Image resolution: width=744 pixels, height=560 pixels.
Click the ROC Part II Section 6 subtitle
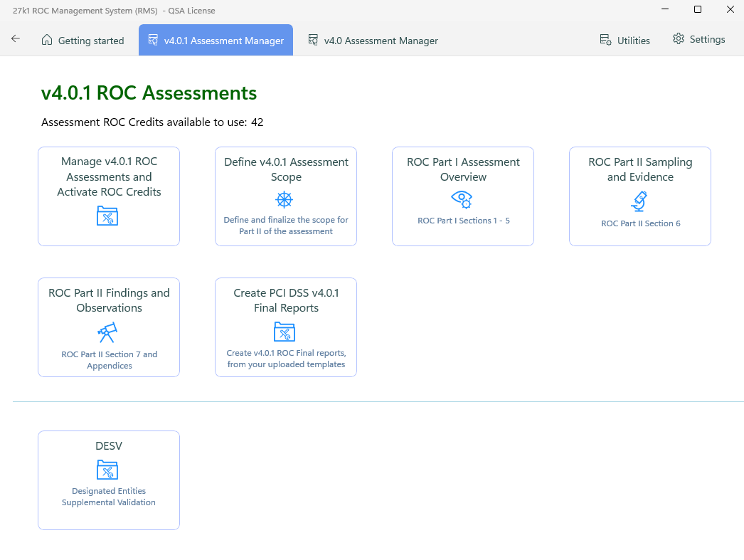click(x=640, y=223)
